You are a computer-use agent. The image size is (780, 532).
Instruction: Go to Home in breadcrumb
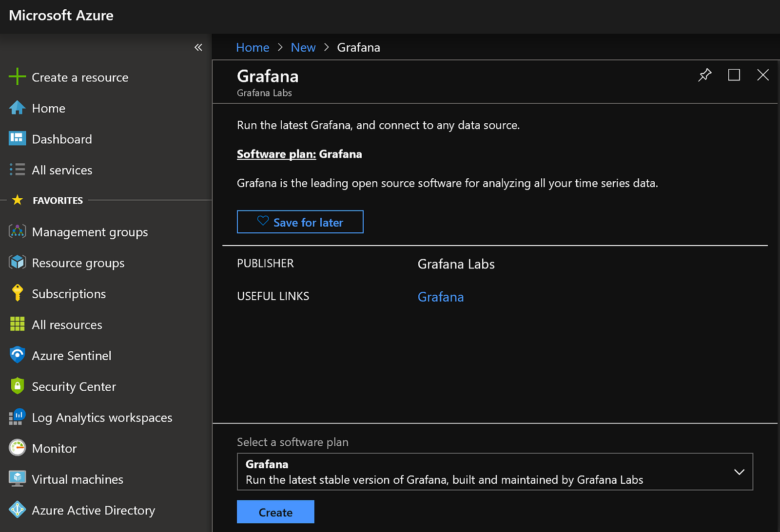tap(253, 47)
